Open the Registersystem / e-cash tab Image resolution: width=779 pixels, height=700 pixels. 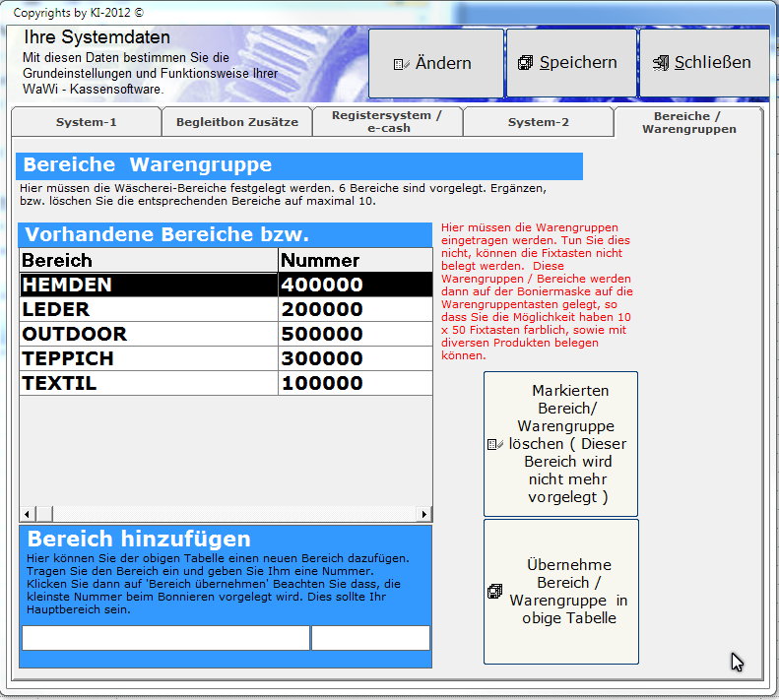[388, 122]
